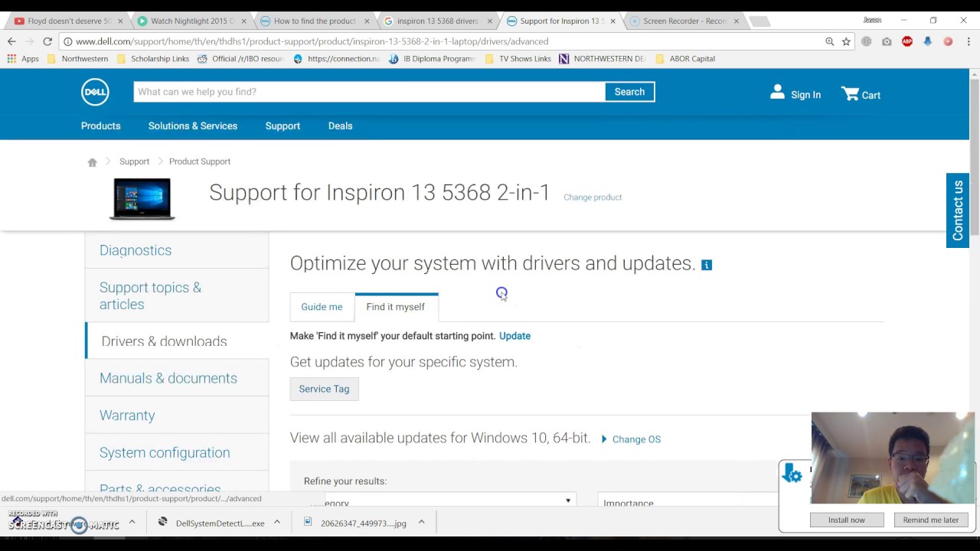Open the Contact us side tab
This screenshot has width=980, height=551.
[958, 210]
